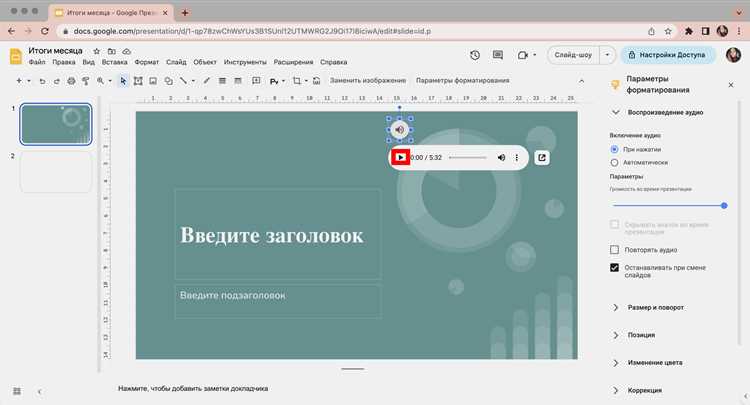Uncheck Останавливать при смене слайдов
750x405 pixels.
pos(615,268)
